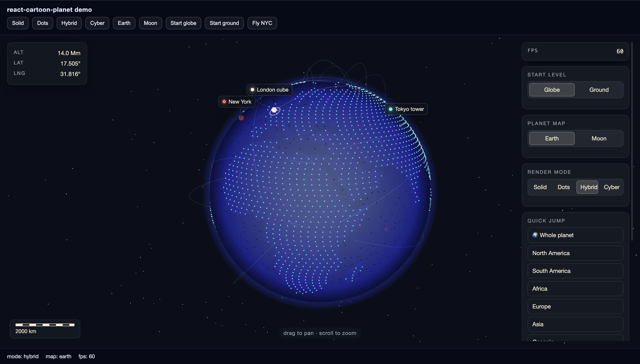640x364 pixels.
Task: Click the 'mode: hybrid' status text
Action: coord(23,356)
